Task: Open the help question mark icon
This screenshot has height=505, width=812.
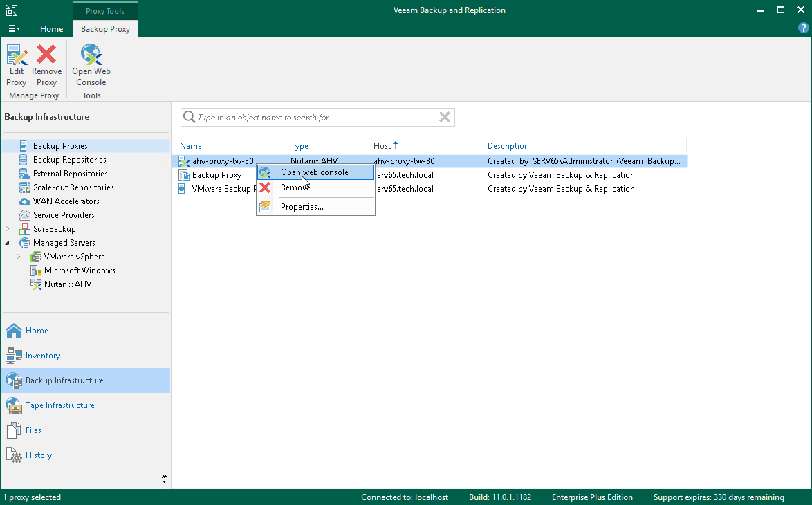Action: pyautogui.click(x=804, y=28)
